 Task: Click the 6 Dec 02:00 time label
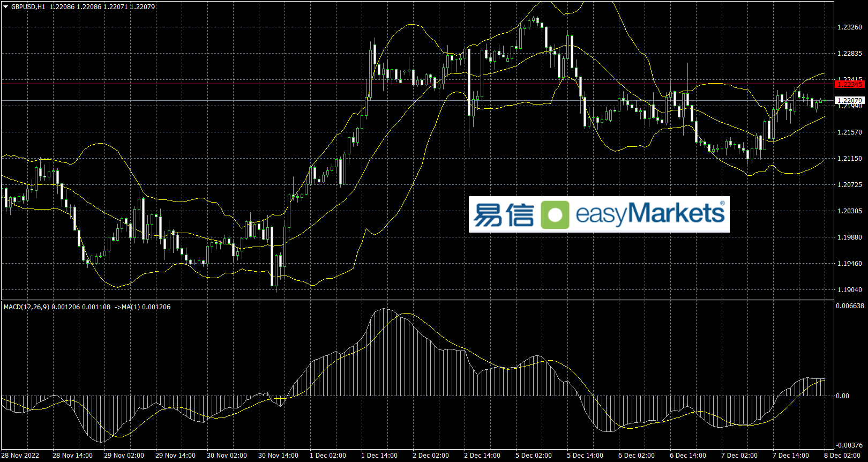637,456
